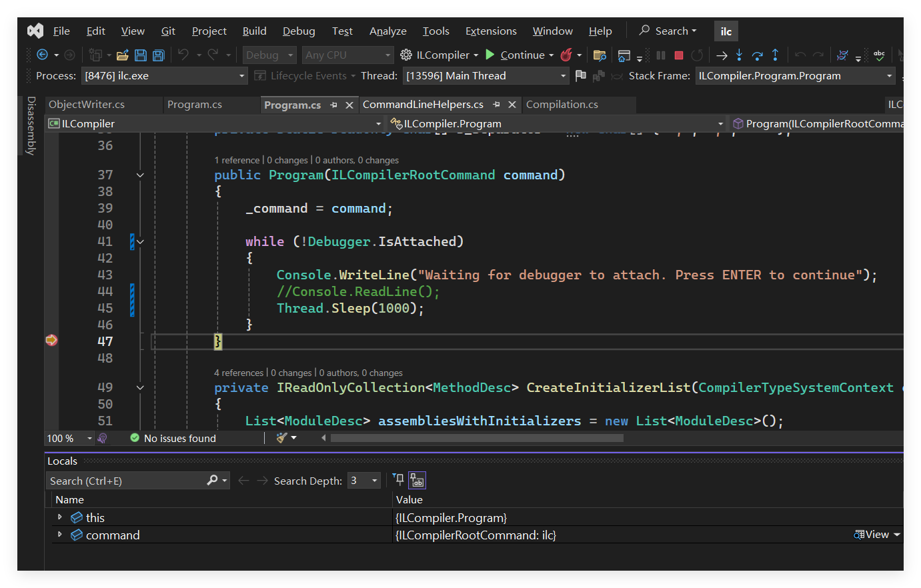Click the Step Into down-arrow icon
This screenshot has height=588, width=921.
point(739,55)
